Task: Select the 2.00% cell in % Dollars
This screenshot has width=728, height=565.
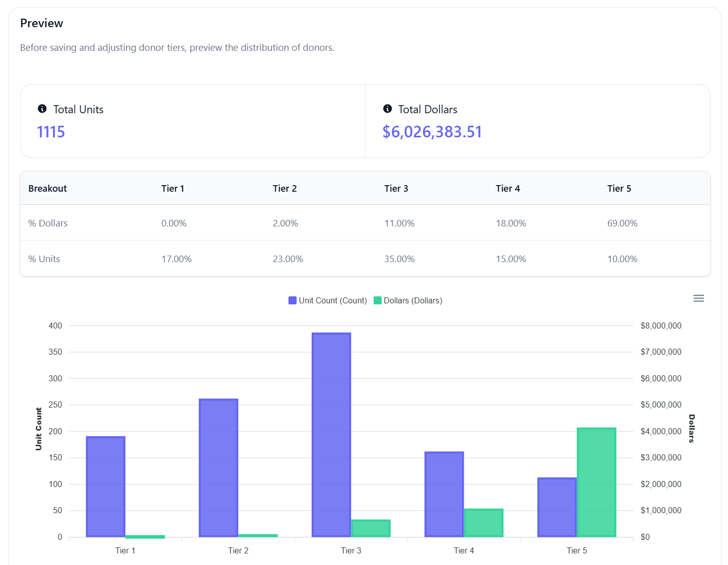Action: pyautogui.click(x=285, y=223)
